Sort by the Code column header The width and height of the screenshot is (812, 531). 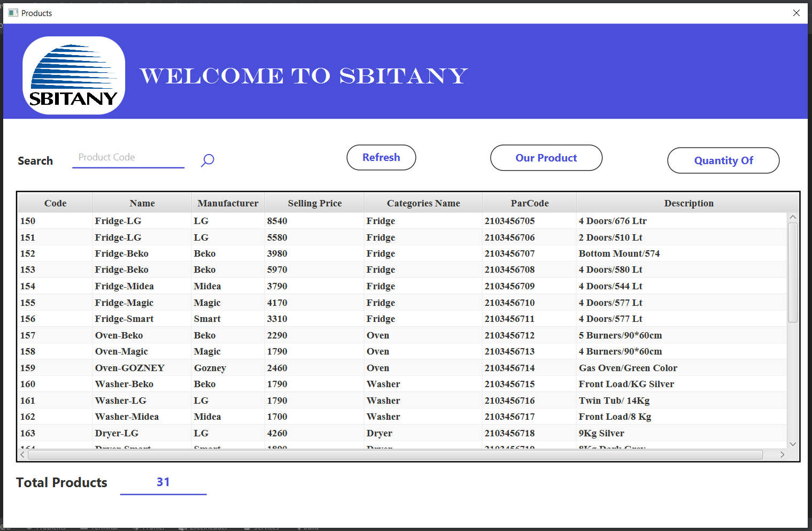[56, 203]
